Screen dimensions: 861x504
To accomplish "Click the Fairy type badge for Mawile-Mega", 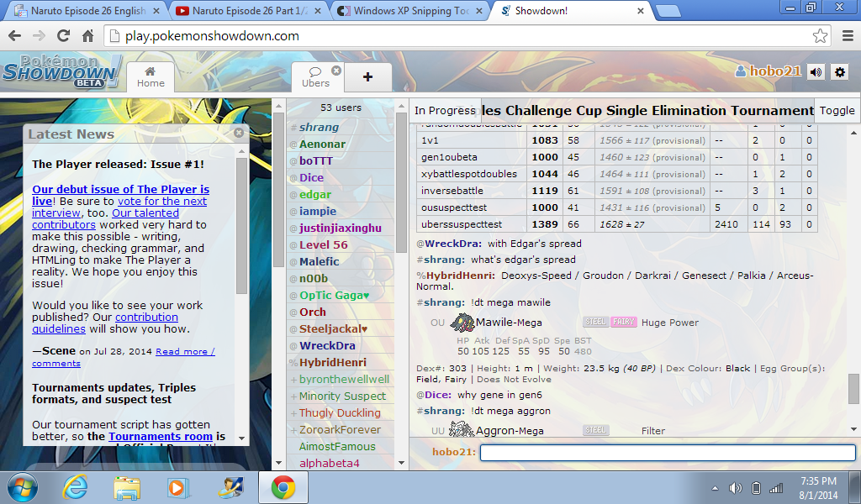I will tap(624, 322).
